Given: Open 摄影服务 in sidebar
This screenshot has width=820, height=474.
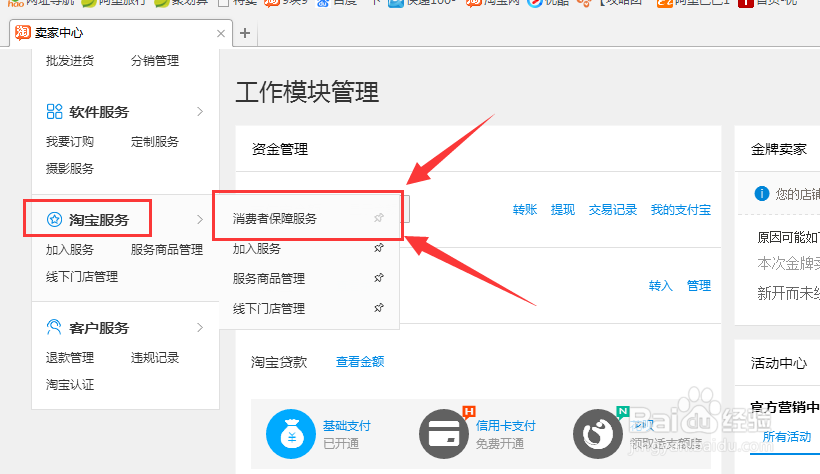Looking at the screenshot, I should [x=70, y=168].
